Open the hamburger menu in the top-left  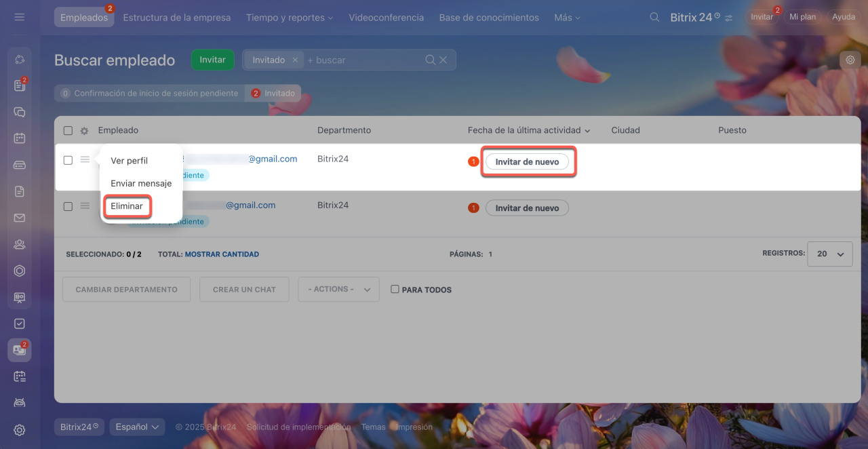coord(19,17)
